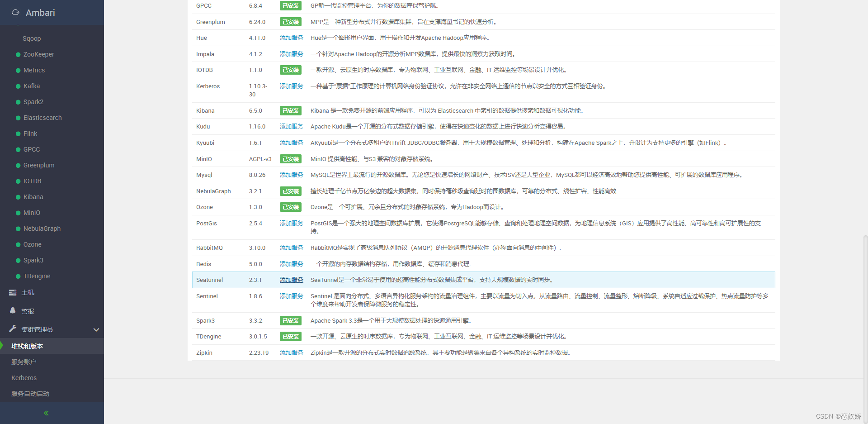The width and height of the screenshot is (868, 424).
Task: Open Ozone service in sidebar
Action: pyautogui.click(x=33, y=244)
